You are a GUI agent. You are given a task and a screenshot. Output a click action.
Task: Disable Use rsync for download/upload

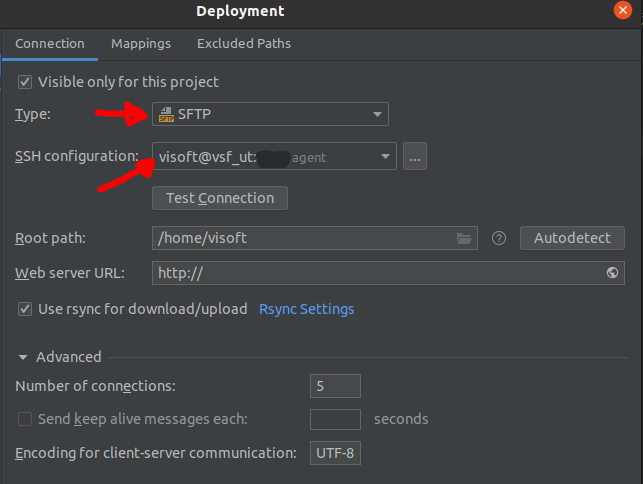pos(25,309)
